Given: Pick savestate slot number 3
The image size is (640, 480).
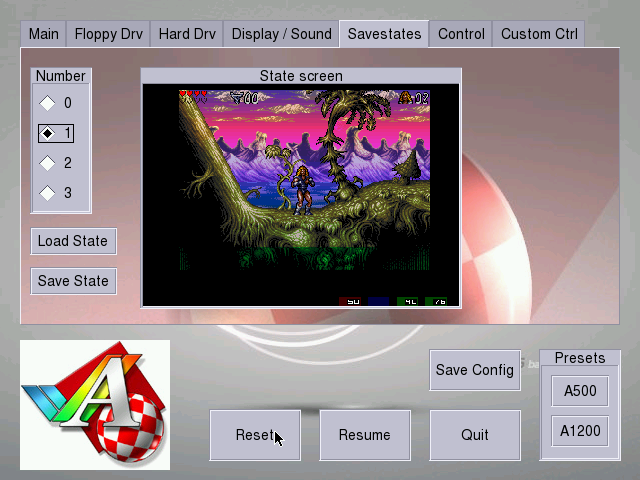Looking at the screenshot, I should click(x=48, y=193).
